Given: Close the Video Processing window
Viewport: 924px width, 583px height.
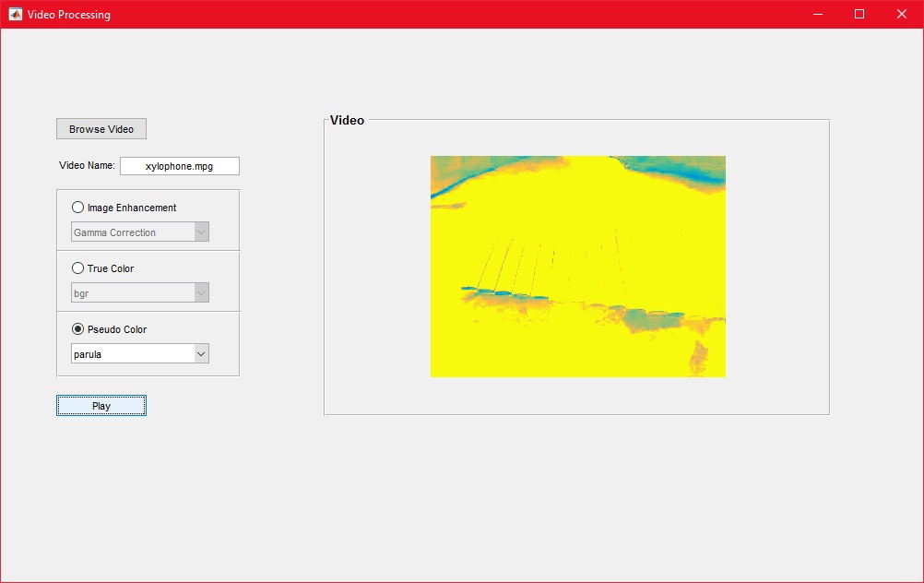Looking at the screenshot, I should [902, 14].
